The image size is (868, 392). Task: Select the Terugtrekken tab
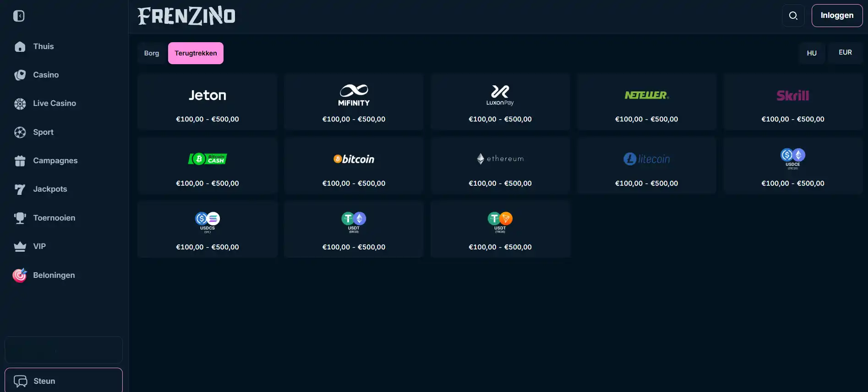click(x=196, y=53)
